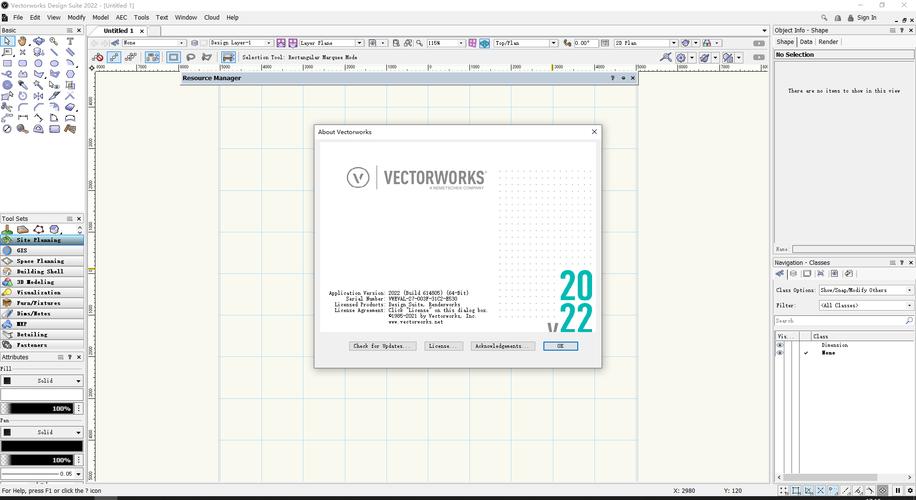Toggle Single Object Interactive Scaling mode
This screenshot has height=500, width=916.
pos(114,57)
